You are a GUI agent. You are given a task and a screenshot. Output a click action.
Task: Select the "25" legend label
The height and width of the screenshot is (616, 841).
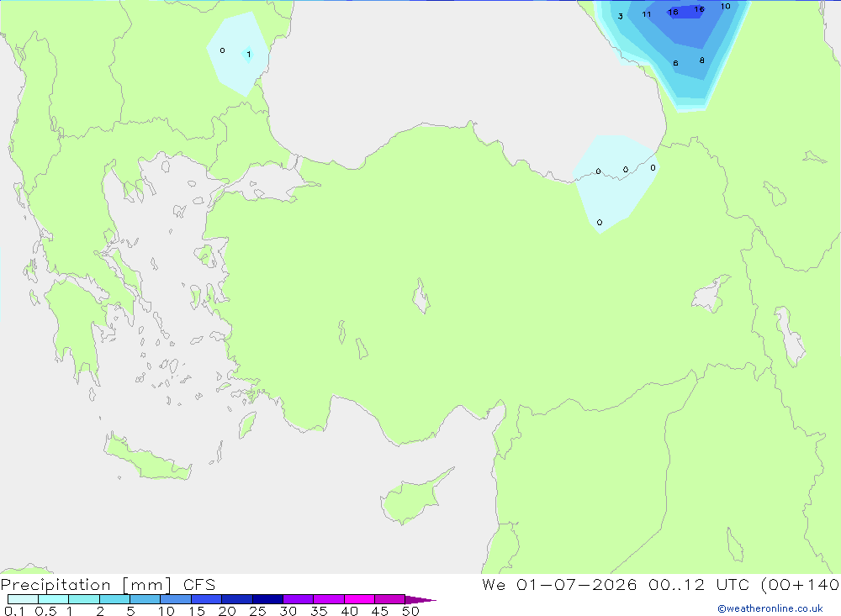pyautogui.click(x=257, y=611)
